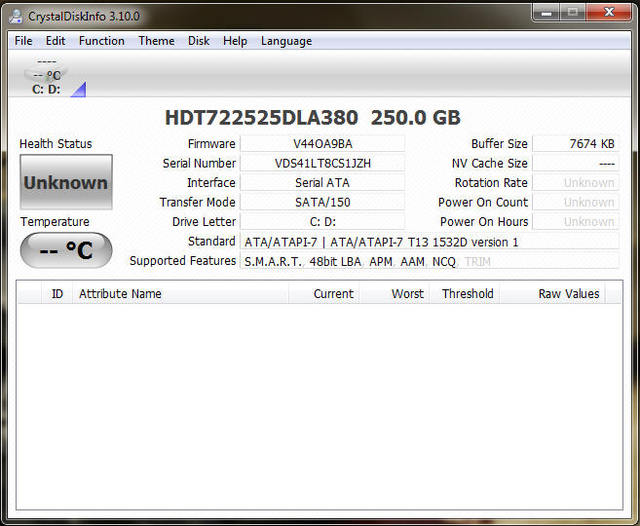Click the Standard field ATA/ATAPI-7 text
Screen dimensions: 640x526
tap(430, 242)
